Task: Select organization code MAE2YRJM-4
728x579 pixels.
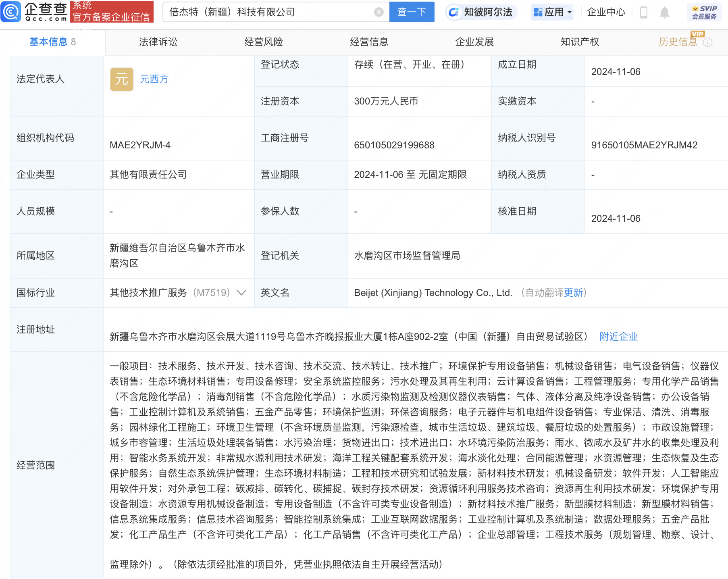Action: point(140,145)
